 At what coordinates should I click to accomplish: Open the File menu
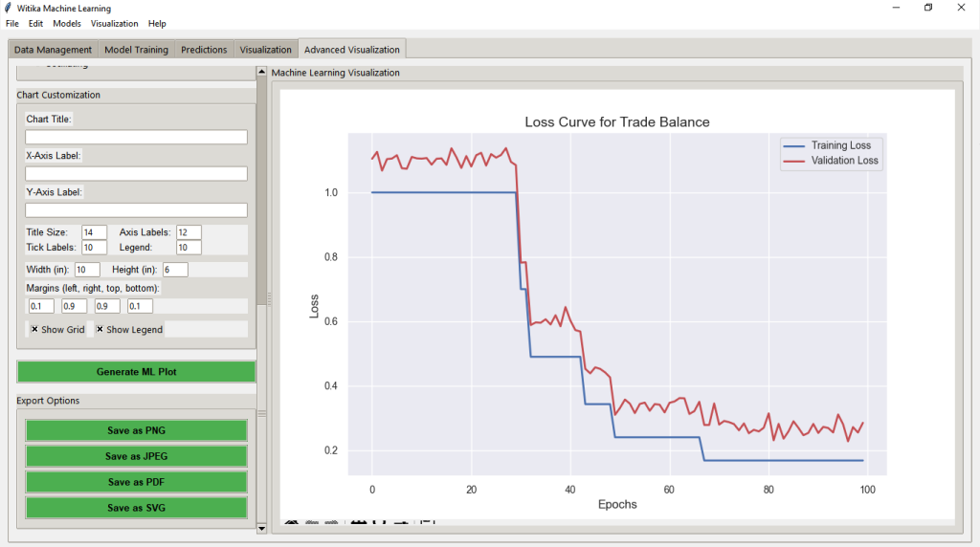pos(11,24)
